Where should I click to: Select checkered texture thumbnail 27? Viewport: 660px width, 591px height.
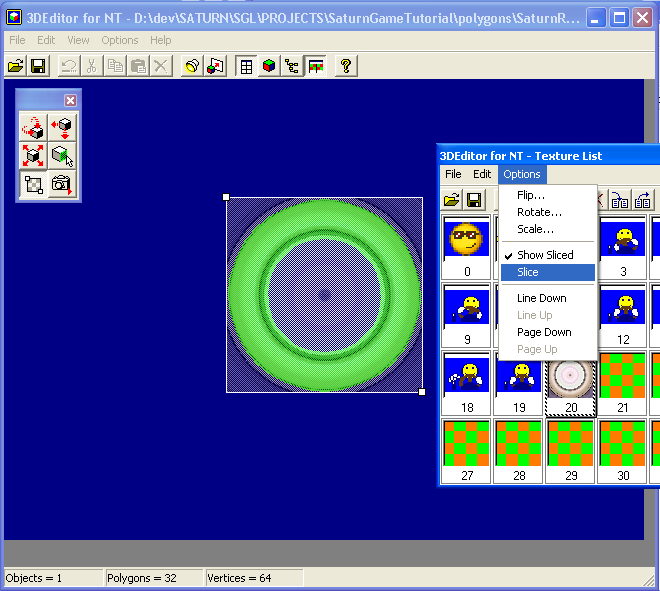tap(466, 451)
